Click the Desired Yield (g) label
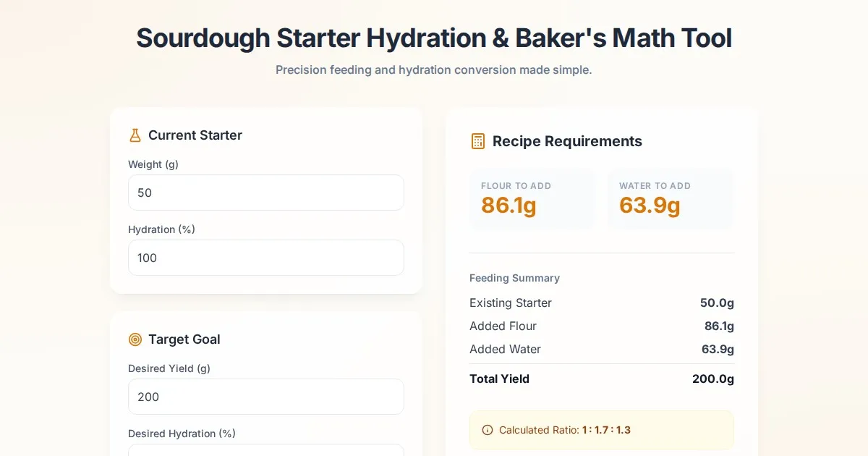 (169, 368)
